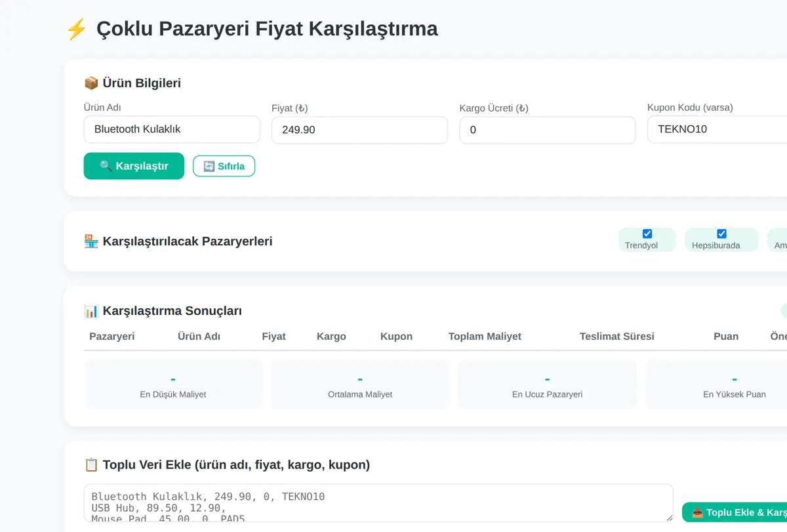The height and width of the screenshot is (532, 787).
Task: Click the Toplam Maliyet column header
Action: (x=485, y=336)
